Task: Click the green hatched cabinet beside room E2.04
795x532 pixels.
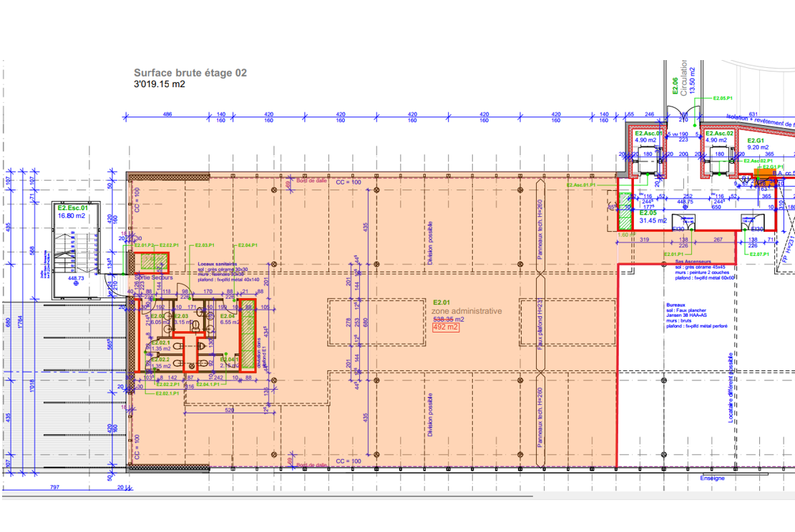Action: tap(248, 335)
